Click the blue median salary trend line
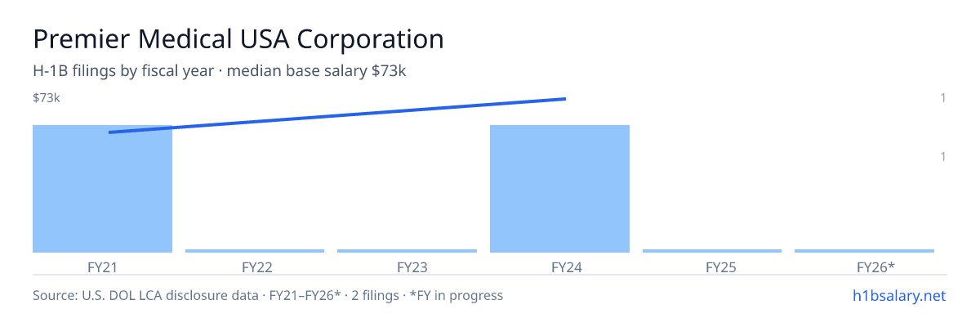The height and width of the screenshot is (327, 980). click(x=337, y=115)
